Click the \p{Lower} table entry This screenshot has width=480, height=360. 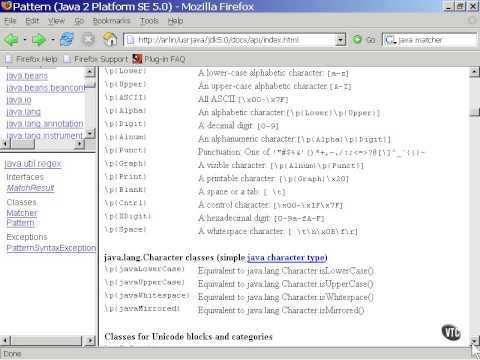pyautogui.click(x=125, y=71)
